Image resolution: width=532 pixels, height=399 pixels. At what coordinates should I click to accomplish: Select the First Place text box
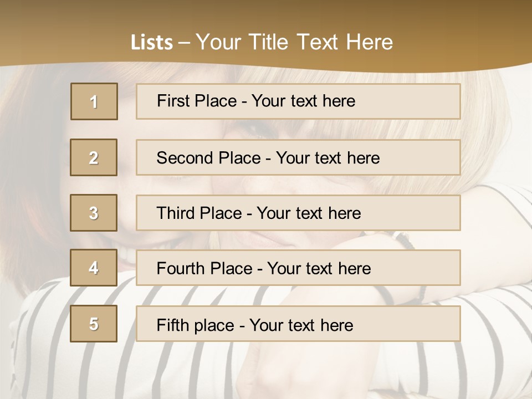[298, 101]
